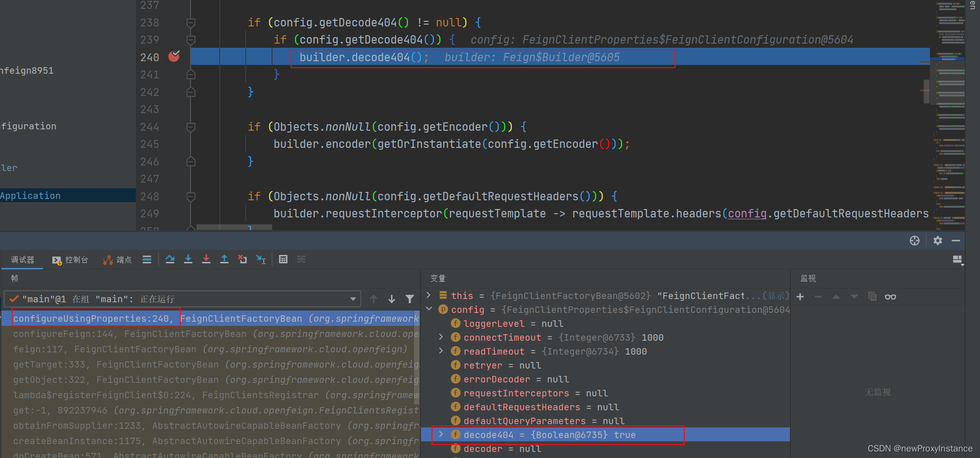Screen dimensions: 980x458
Task: Click fold marker on line 244
Action: coord(191,127)
